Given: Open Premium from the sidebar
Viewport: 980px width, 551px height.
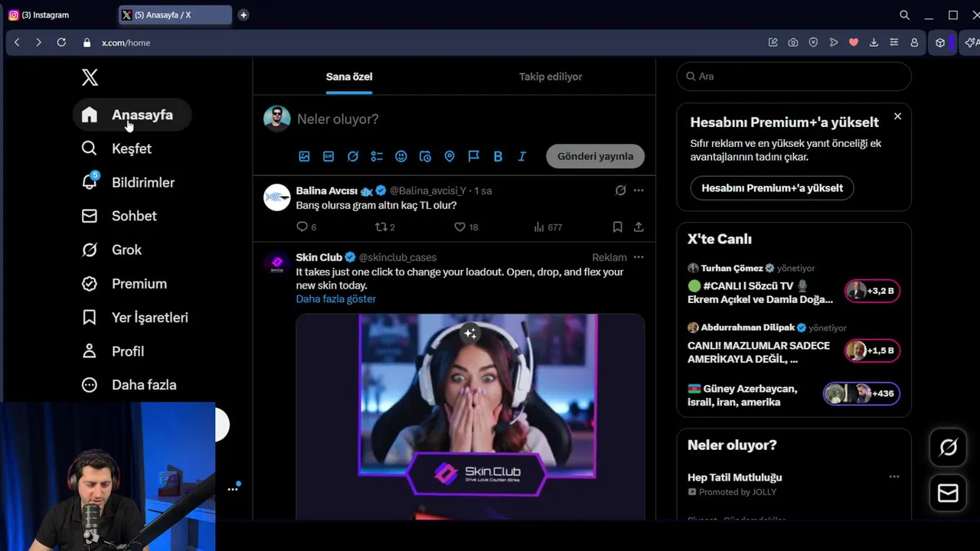Looking at the screenshot, I should [124, 283].
